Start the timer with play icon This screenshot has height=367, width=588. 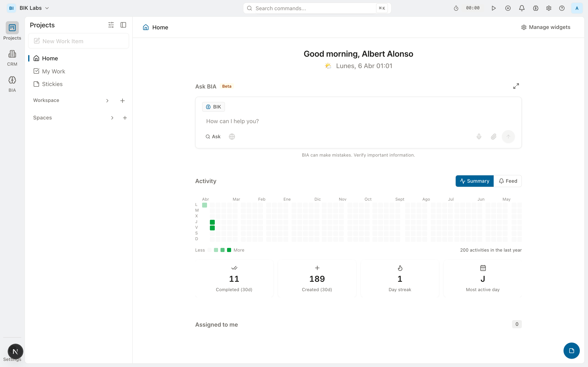coord(493,8)
